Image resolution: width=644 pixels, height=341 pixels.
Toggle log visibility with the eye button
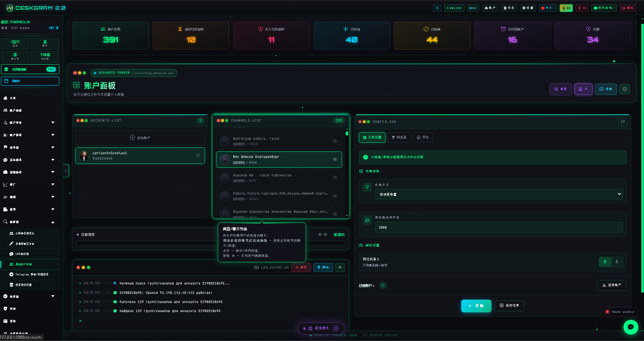[340, 267]
